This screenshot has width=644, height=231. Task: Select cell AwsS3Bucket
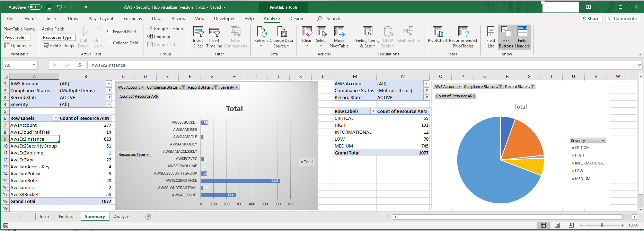(34, 194)
